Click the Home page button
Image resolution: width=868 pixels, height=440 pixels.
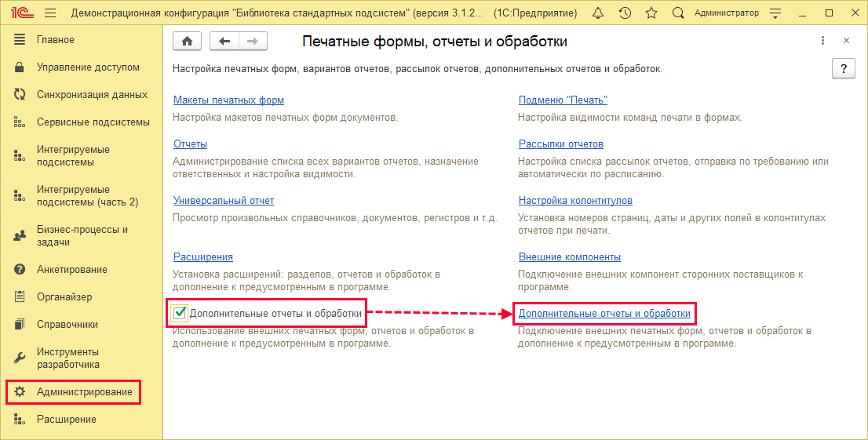click(x=187, y=42)
